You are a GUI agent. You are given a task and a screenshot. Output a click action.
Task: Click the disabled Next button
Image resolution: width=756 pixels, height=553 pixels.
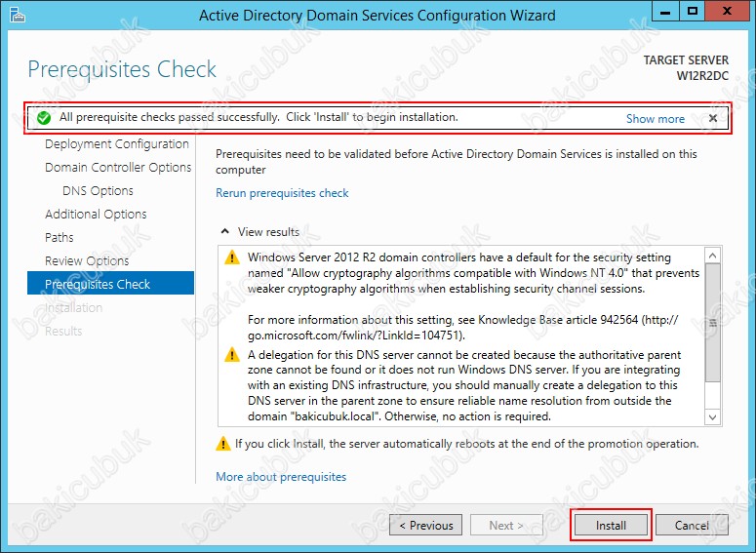[x=506, y=525]
